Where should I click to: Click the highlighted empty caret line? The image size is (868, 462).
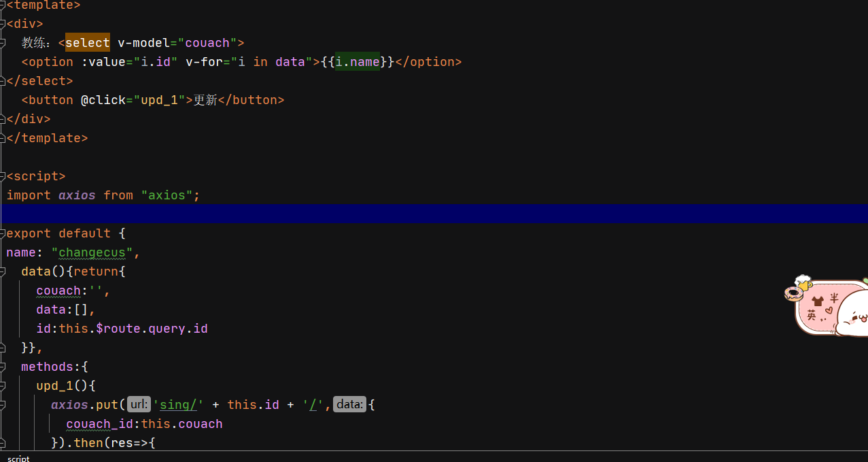pyautogui.click(x=434, y=214)
